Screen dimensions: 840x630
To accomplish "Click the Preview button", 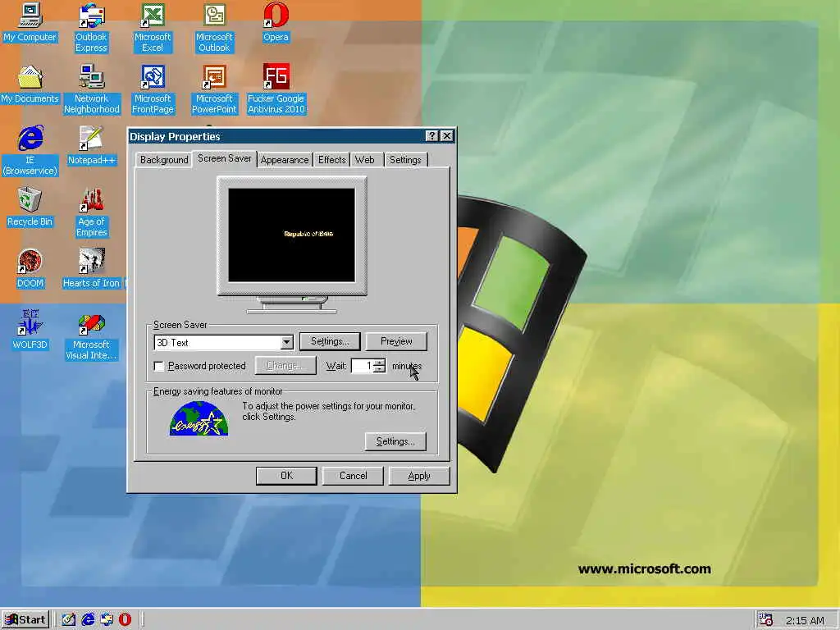I will point(396,342).
